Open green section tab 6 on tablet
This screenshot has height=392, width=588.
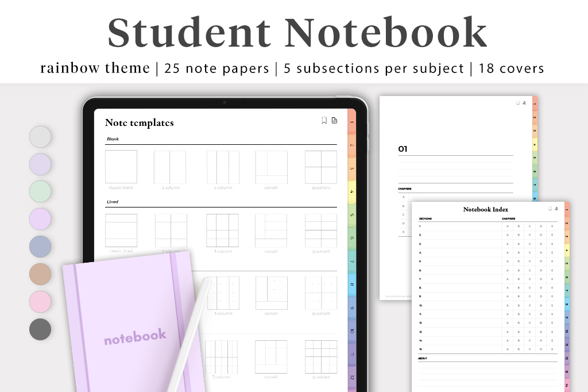[x=352, y=239]
